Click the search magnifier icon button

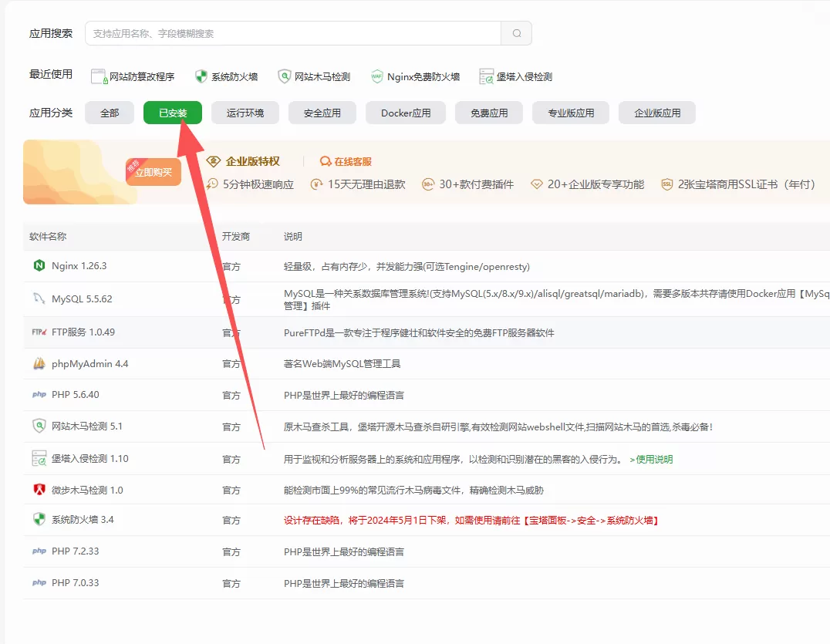516,33
